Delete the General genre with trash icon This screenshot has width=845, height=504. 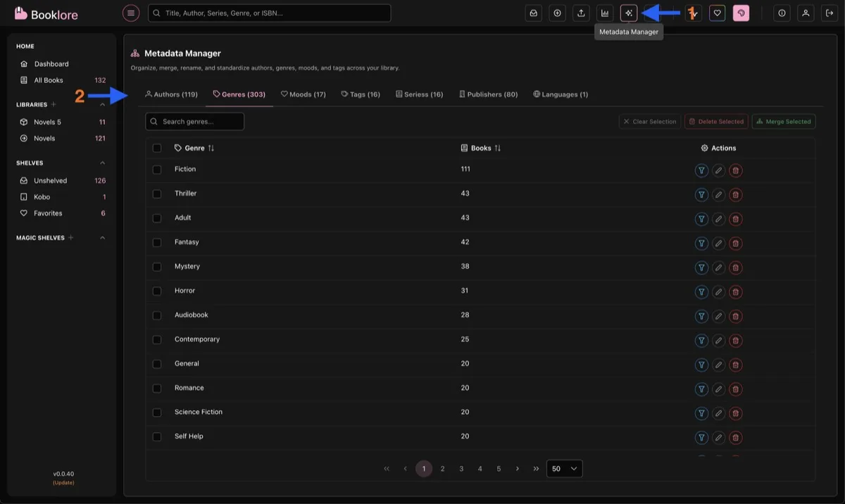(735, 365)
